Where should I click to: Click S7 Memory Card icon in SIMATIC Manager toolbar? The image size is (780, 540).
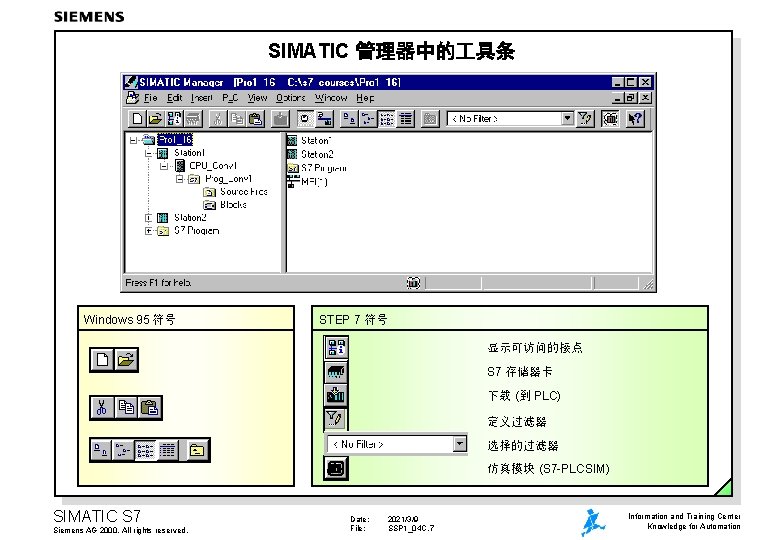(x=193, y=118)
